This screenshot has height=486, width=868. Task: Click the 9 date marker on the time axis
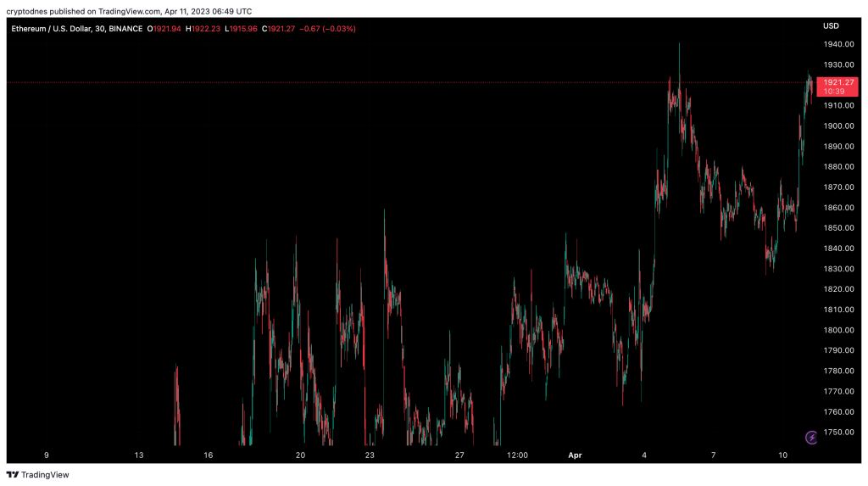tap(47, 455)
